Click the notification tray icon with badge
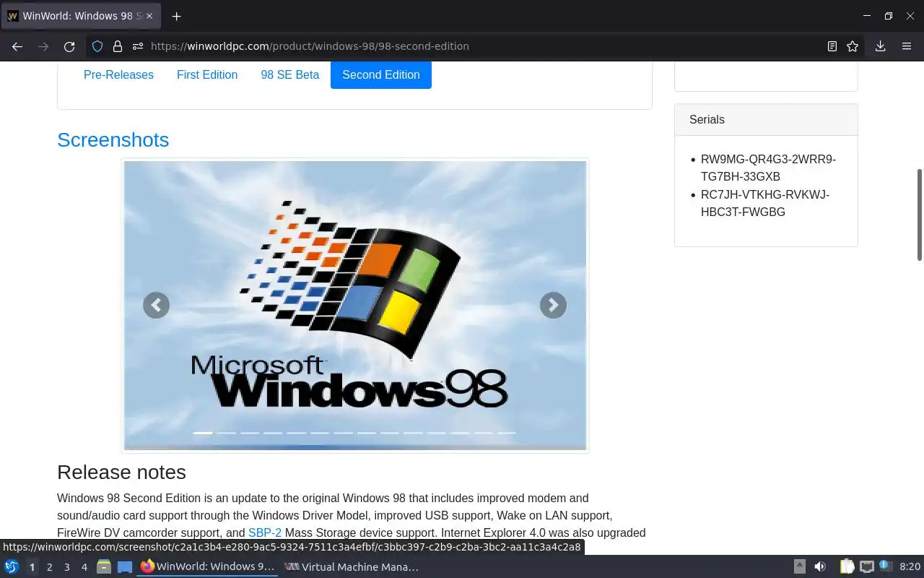 click(886, 566)
